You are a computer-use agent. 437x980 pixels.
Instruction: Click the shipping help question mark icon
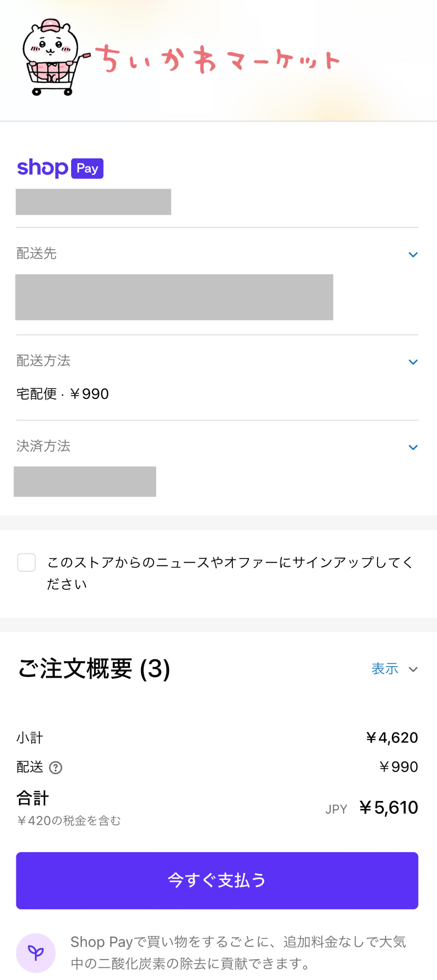[55, 768]
